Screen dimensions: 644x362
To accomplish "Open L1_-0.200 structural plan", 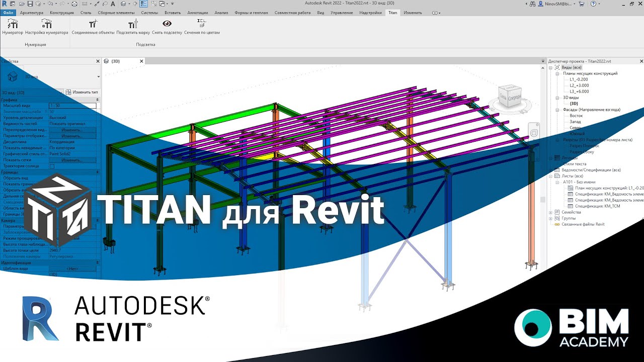I will (579, 79).
